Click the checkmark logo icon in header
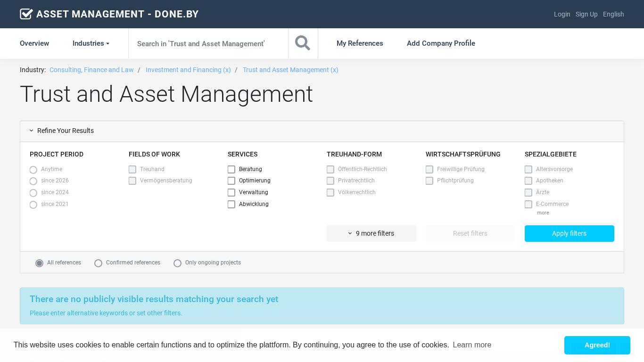Viewport: 644px width, 362px height. pyautogui.click(x=26, y=14)
